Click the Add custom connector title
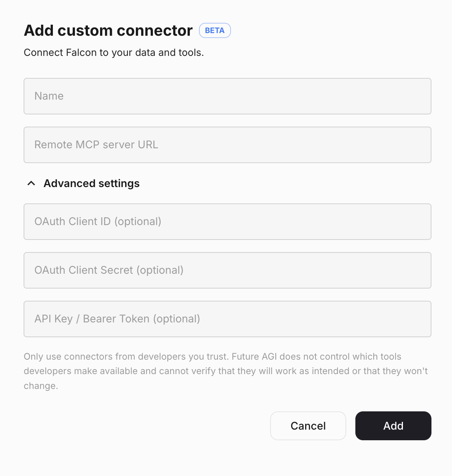 point(108,30)
